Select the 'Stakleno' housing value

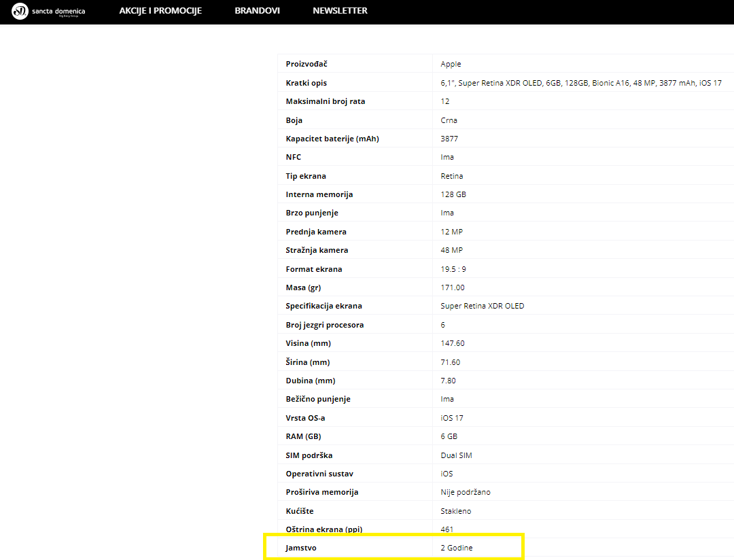(x=456, y=511)
